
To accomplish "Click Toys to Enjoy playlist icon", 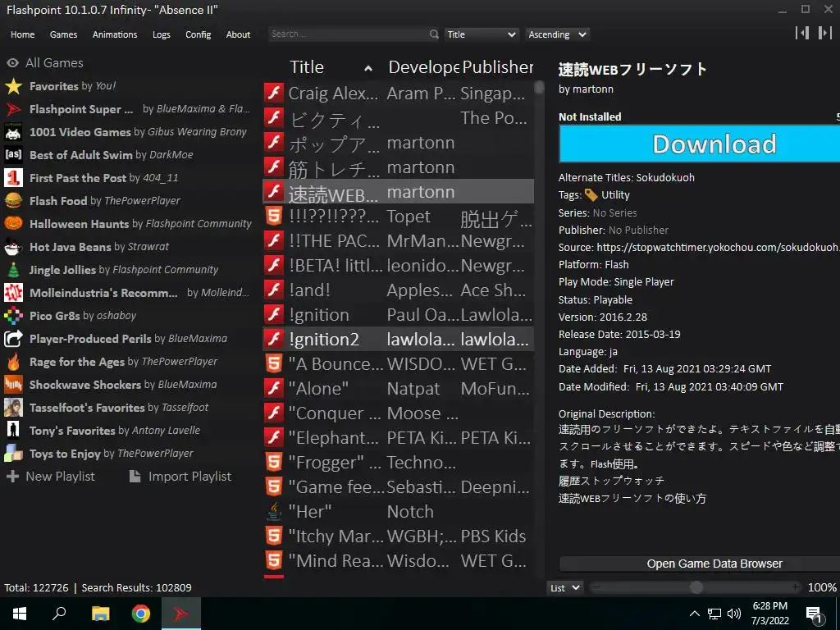I will point(13,454).
